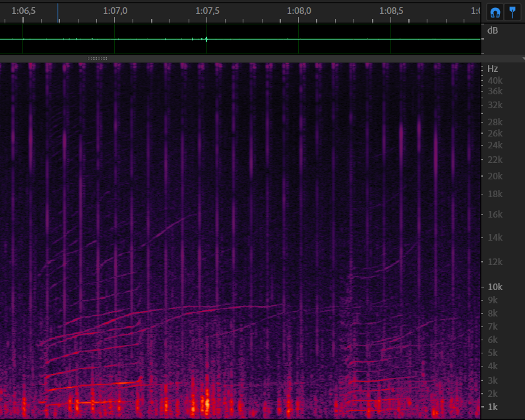The image size is (525, 420).
Task: Click the 10k mark on frequency scale
Action: click(495, 287)
